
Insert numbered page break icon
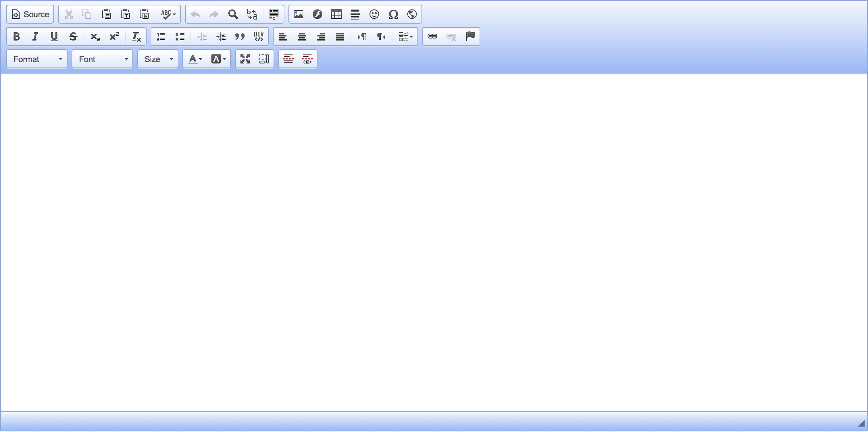pos(307,59)
